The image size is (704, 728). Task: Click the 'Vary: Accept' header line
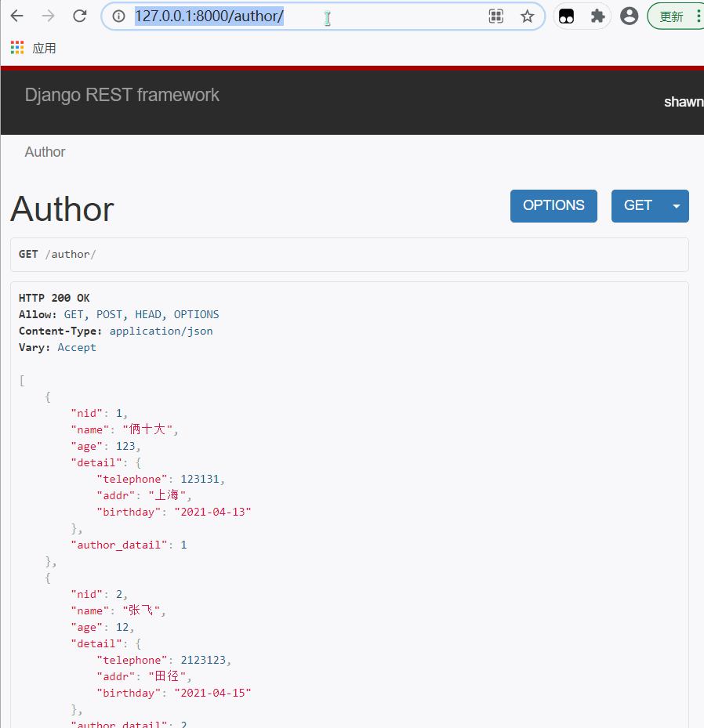(x=57, y=348)
